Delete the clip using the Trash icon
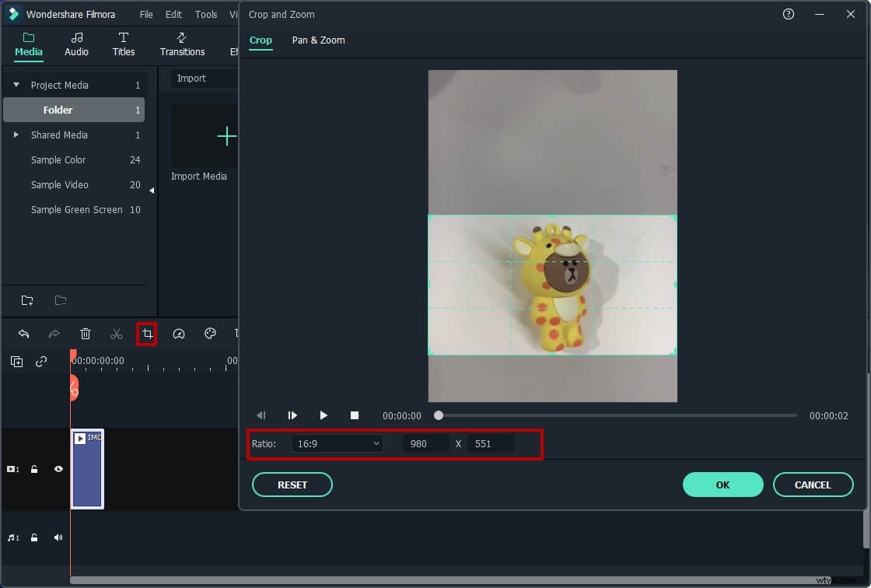This screenshot has width=871, height=588. coord(86,334)
